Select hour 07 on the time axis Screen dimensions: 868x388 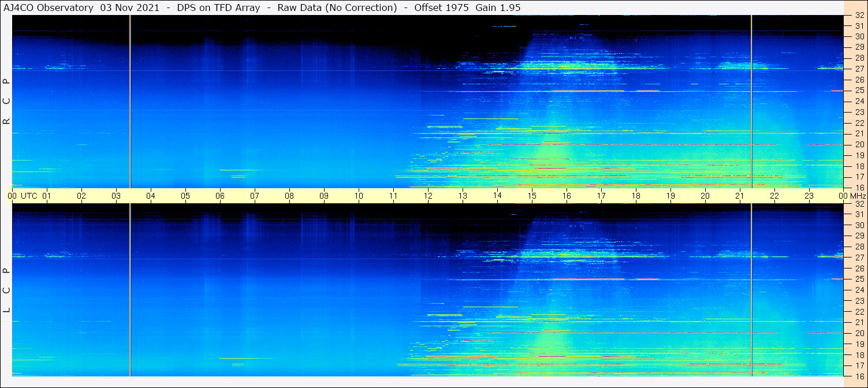tap(255, 196)
